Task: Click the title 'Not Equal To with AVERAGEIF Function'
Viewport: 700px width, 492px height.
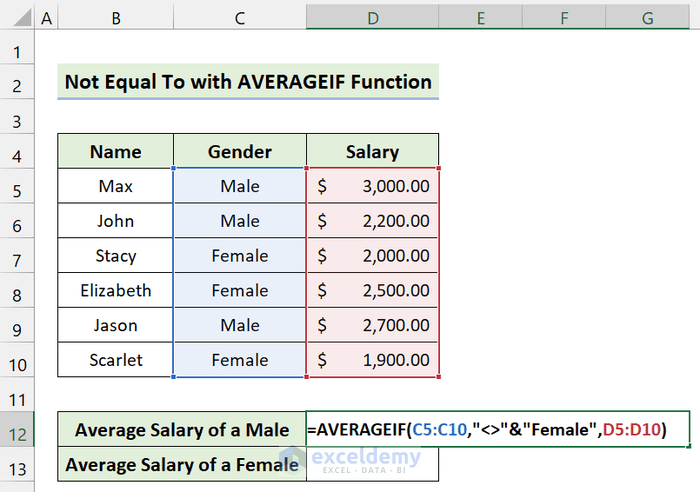Action: tap(248, 82)
